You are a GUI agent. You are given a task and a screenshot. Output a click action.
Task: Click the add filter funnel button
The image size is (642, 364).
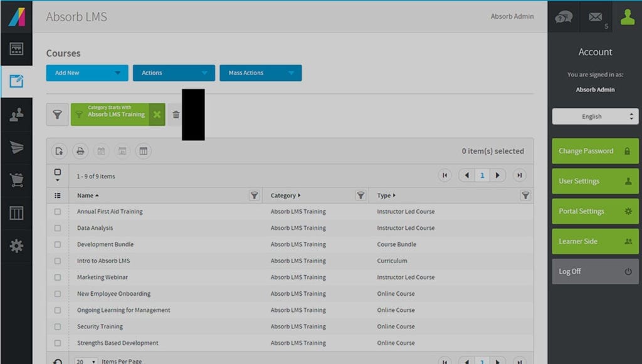57,115
